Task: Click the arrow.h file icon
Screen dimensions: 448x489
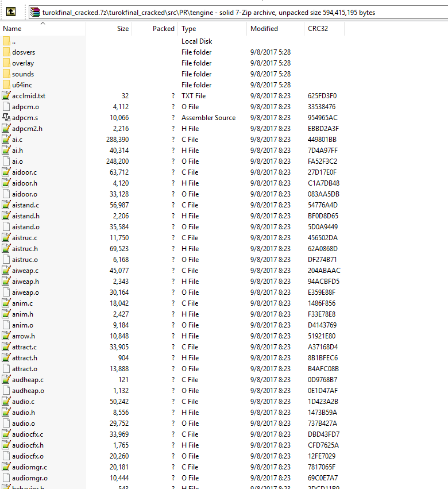Action: coord(6,336)
